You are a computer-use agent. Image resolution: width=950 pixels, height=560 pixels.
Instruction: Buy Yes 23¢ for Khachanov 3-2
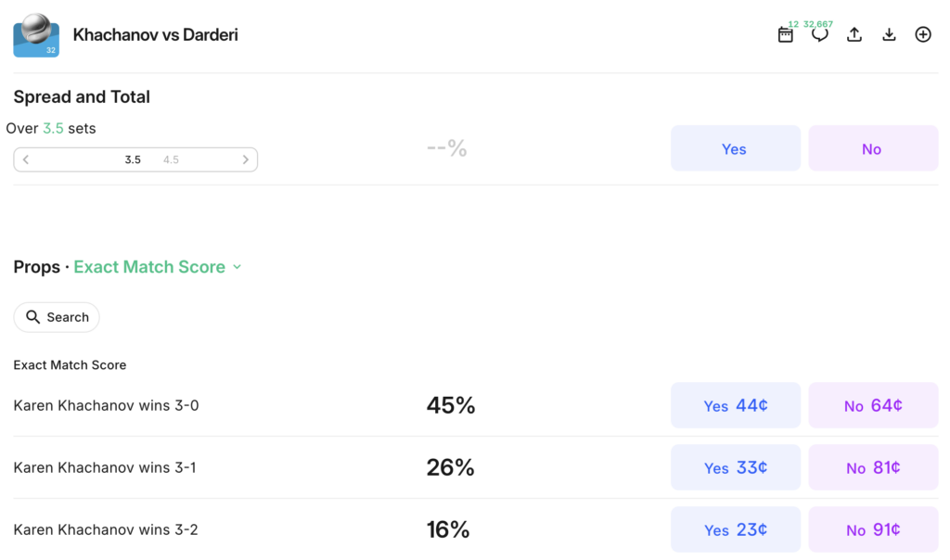(735, 529)
